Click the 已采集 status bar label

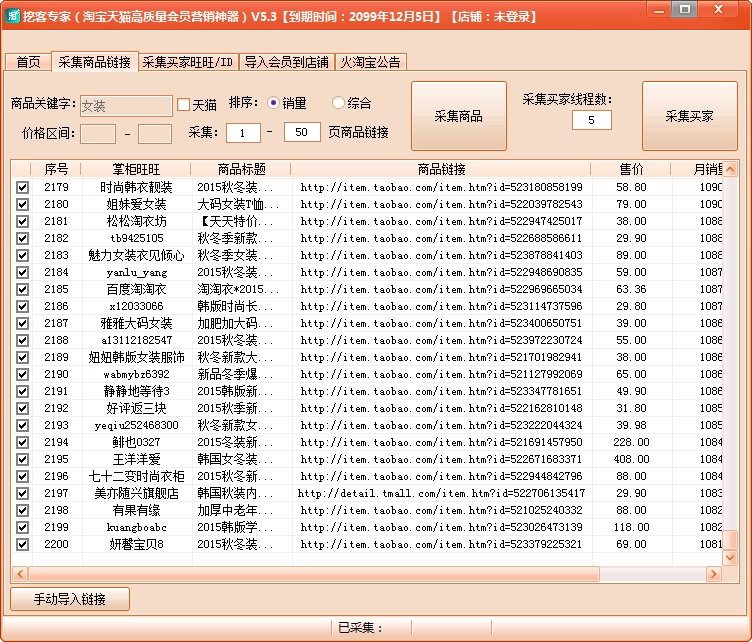click(360, 628)
